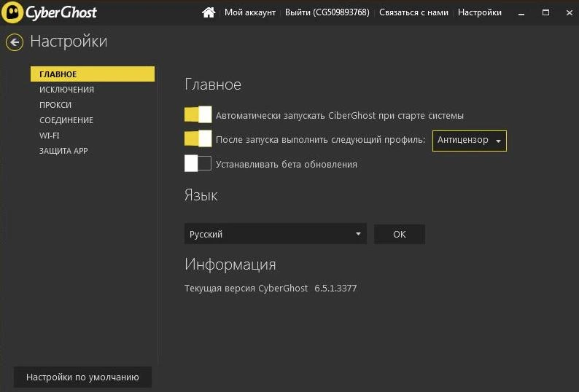Screen dimensions: 579x392
Task: Click the Язык section heading
Action: (201, 195)
